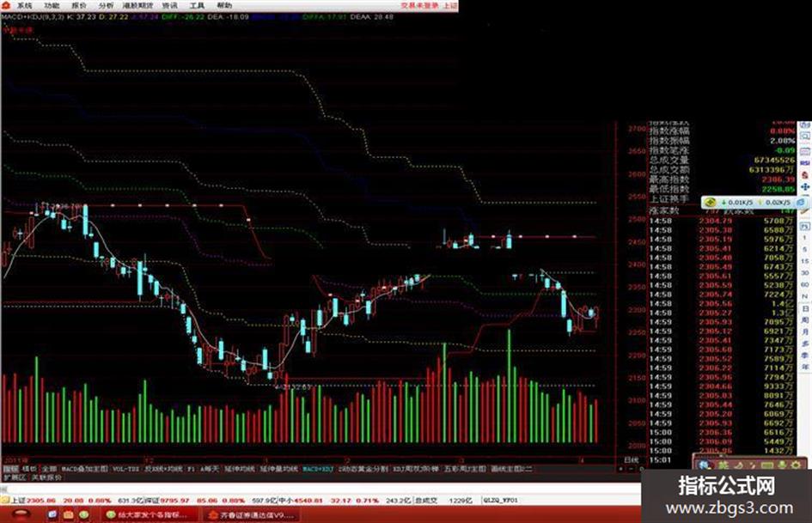Open the 系统 menu

[x=24, y=6]
